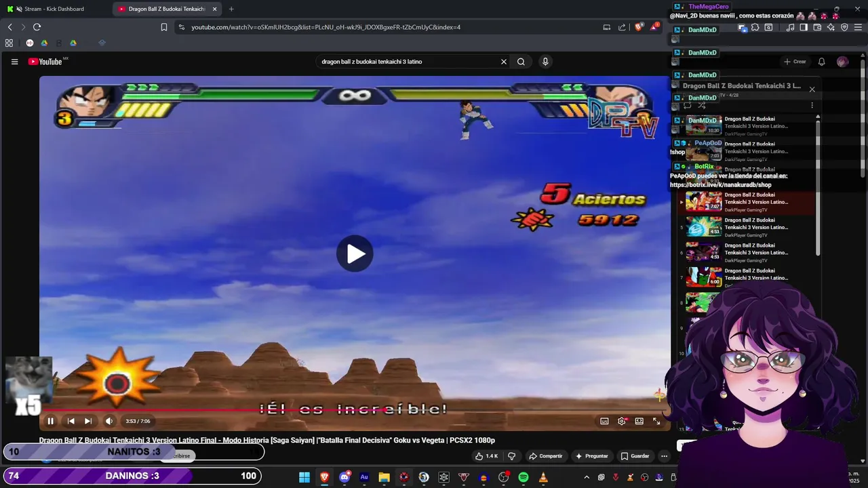The image size is (868, 488).
Task: Click the Guardar save button
Action: (635, 456)
